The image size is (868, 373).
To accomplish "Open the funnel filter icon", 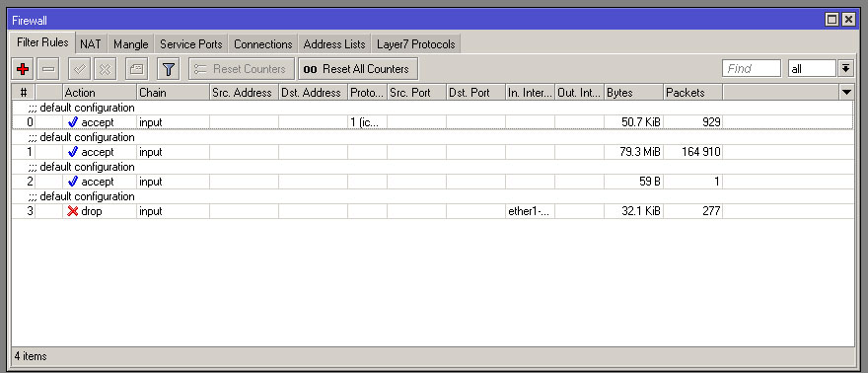I will (169, 69).
